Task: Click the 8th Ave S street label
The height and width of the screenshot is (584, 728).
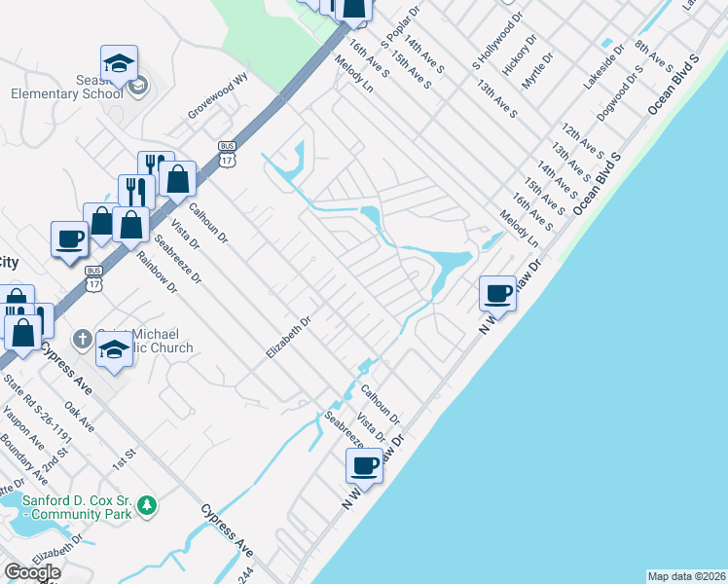Action: (x=654, y=56)
